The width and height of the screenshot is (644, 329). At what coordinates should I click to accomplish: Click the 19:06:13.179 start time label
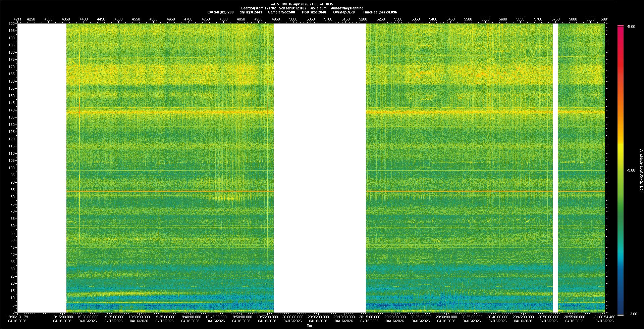point(18,317)
